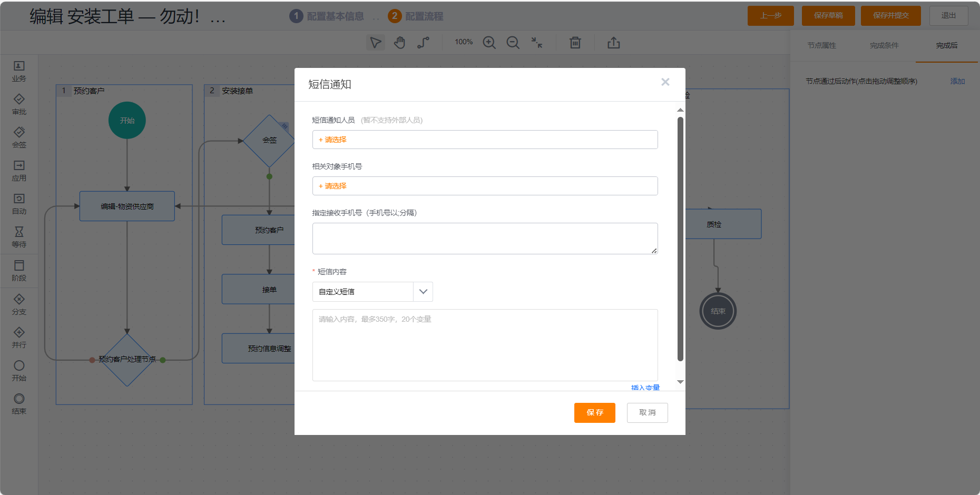Go back with 上一步 button
The image size is (980, 495).
[771, 16]
